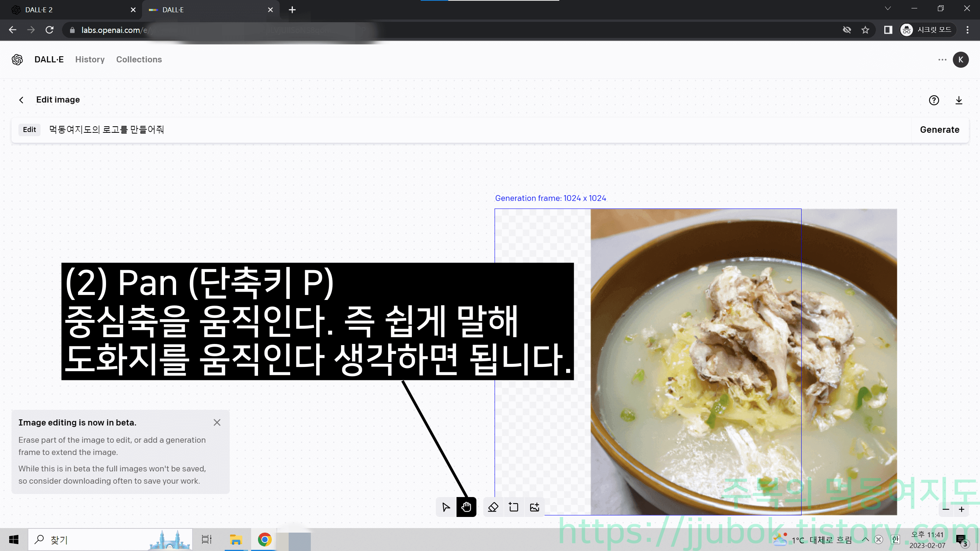Select the cursor Select tool
The height and width of the screenshot is (551, 980).
coord(446,507)
